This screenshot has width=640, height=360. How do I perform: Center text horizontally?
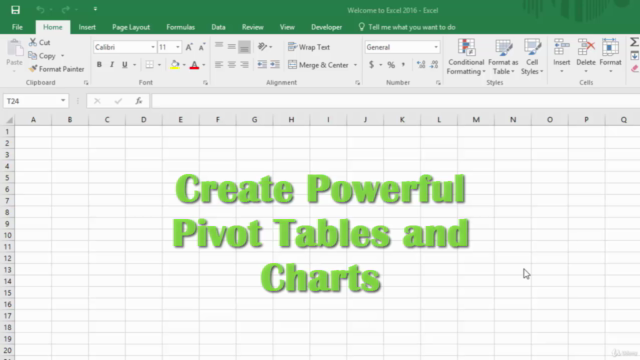click(x=231, y=64)
